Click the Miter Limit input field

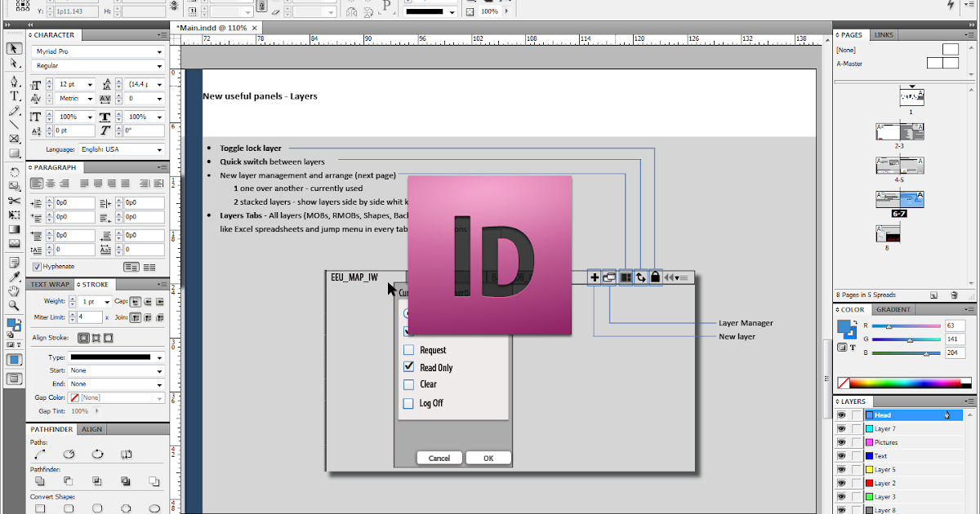(x=89, y=317)
